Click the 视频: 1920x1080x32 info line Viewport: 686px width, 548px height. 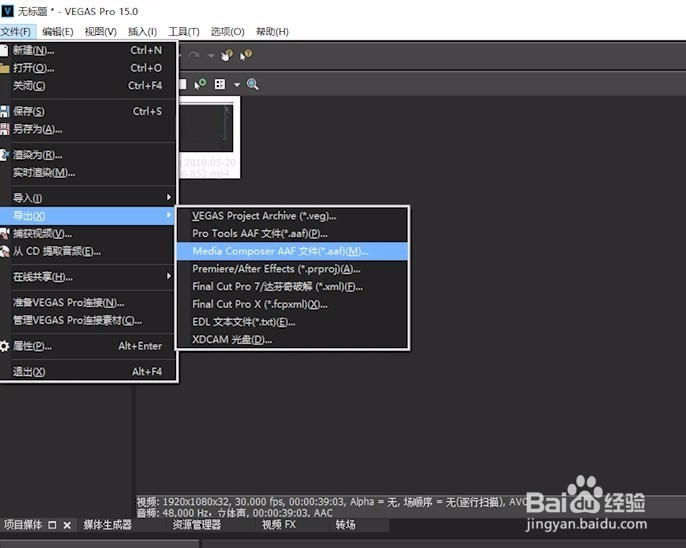(x=331, y=502)
